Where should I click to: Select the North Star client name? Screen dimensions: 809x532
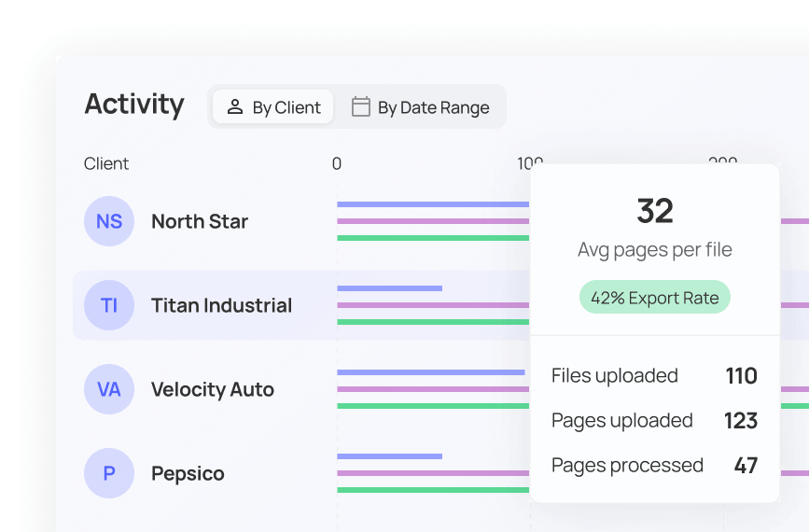coord(200,221)
